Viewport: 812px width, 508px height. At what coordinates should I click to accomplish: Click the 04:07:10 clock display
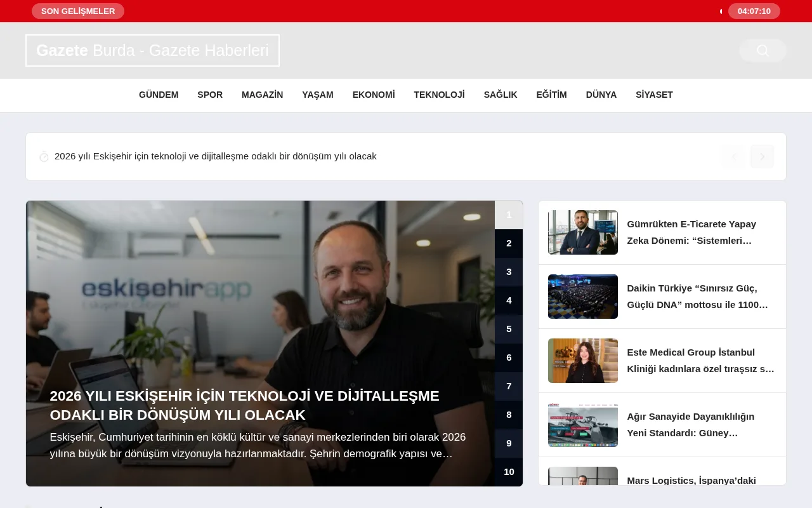754,11
